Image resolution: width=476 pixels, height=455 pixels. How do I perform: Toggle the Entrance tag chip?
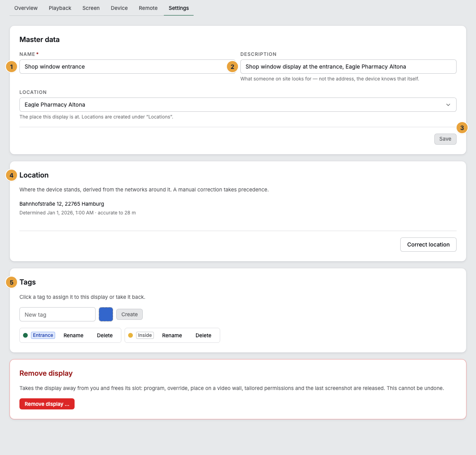click(43, 335)
